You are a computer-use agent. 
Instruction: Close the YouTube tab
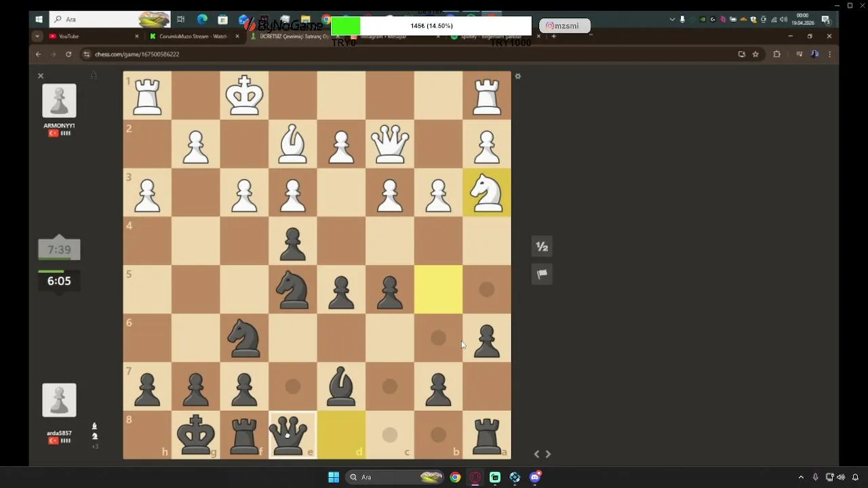136,36
